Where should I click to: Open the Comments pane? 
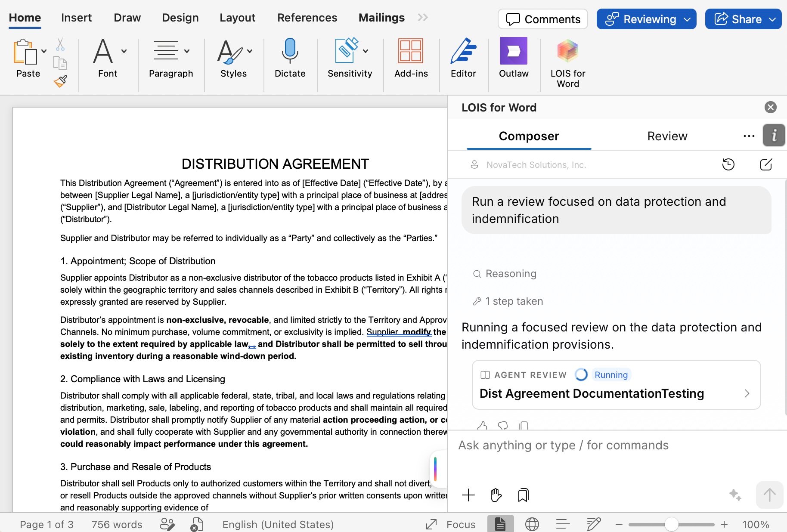coord(542,19)
